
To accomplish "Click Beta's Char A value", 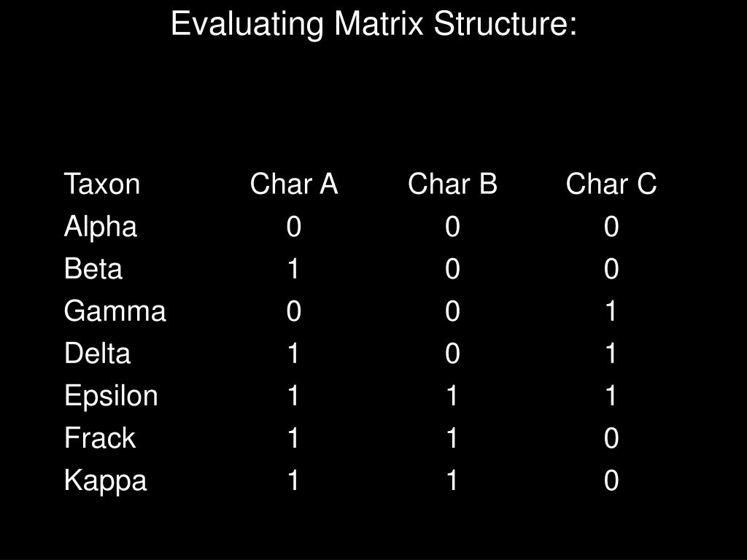I will [293, 268].
